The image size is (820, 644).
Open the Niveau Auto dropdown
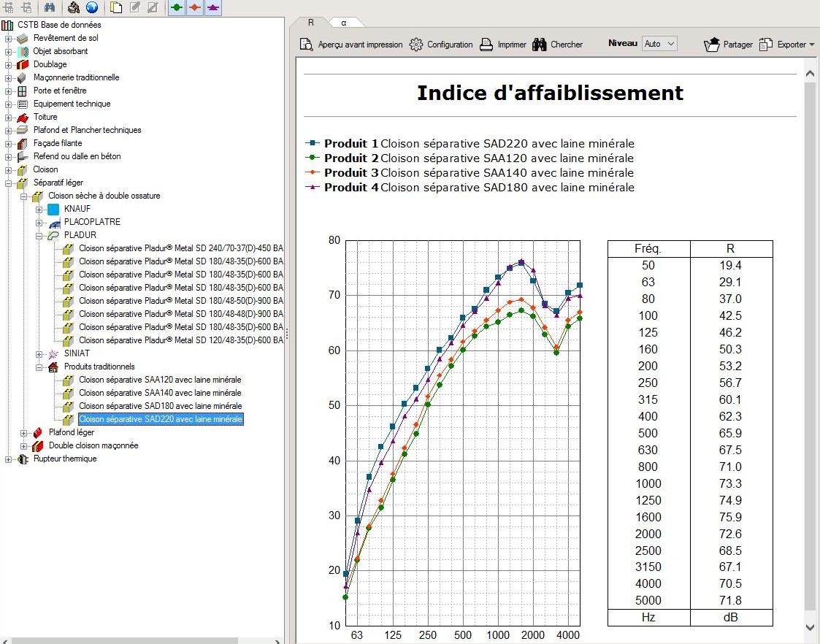(x=660, y=44)
